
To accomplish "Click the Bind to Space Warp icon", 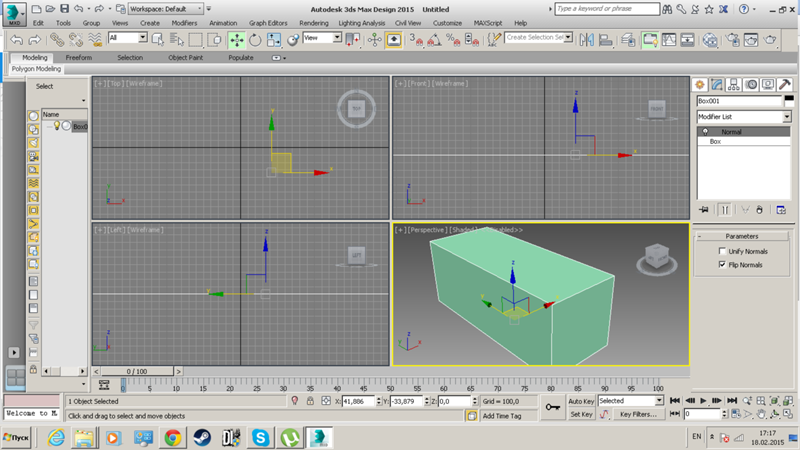I will click(95, 40).
